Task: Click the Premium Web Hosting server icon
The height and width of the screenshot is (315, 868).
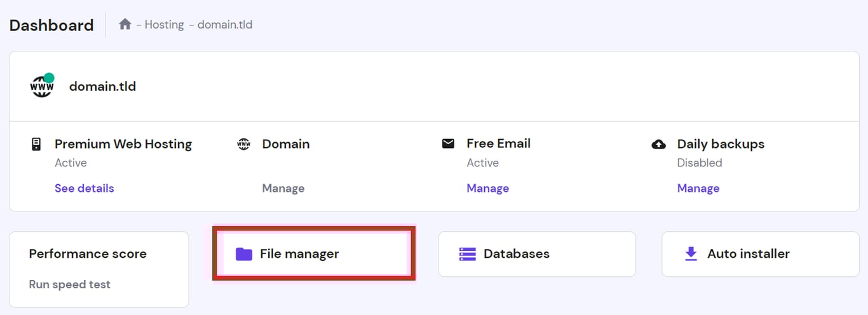Action: click(36, 144)
